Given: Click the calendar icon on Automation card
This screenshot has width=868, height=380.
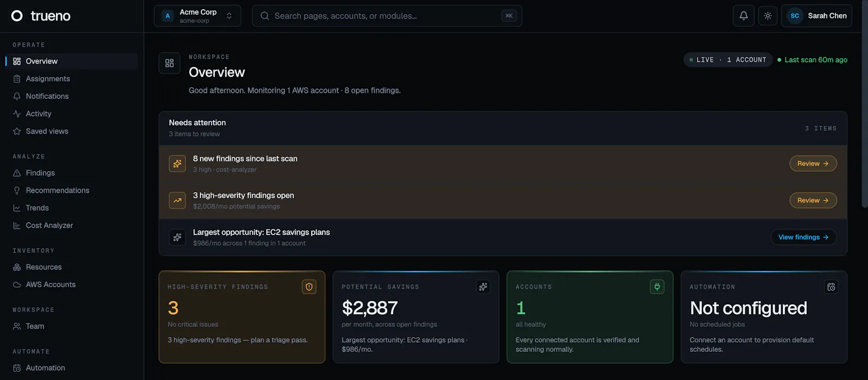Looking at the screenshot, I should tap(831, 287).
